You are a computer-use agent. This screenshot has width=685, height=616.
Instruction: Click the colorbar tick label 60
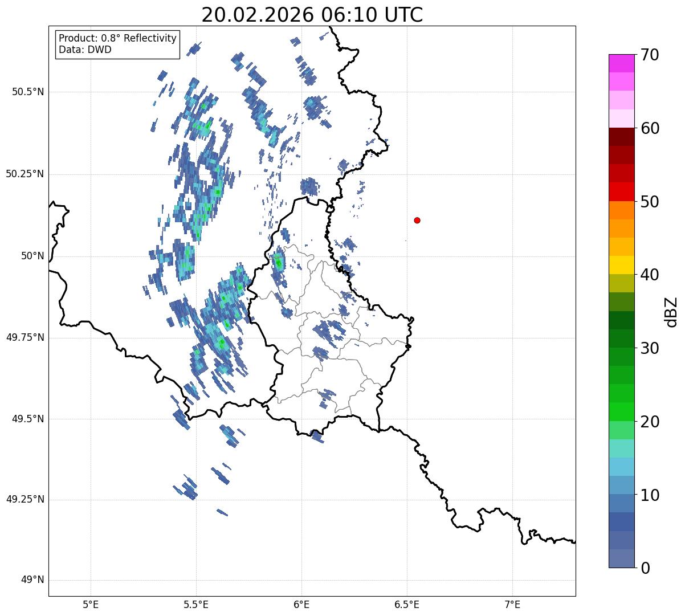coord(650,128)
